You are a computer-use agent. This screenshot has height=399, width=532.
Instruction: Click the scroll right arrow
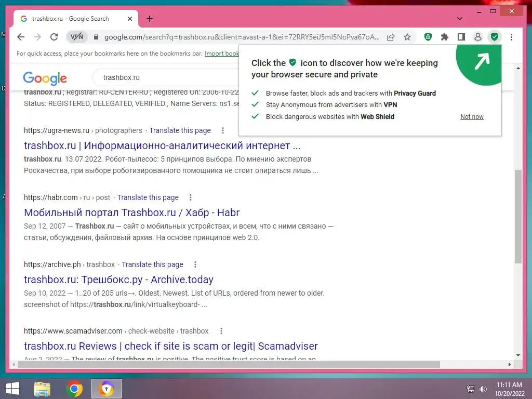tap(509, 364)
